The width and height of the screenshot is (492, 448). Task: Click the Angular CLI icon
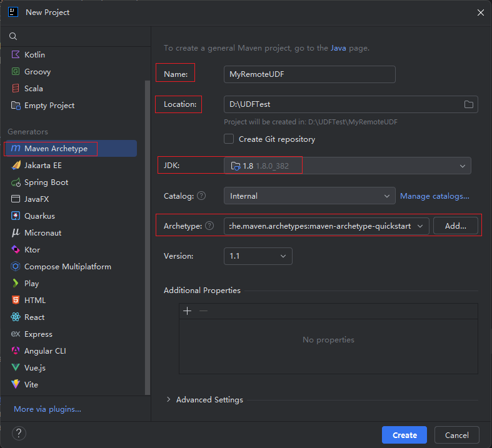coord(16,351)
